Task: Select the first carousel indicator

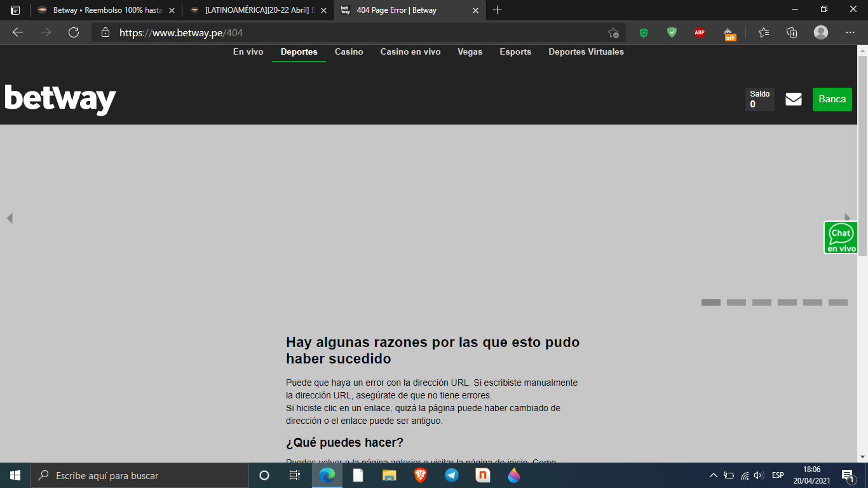Action: point(711,302)
